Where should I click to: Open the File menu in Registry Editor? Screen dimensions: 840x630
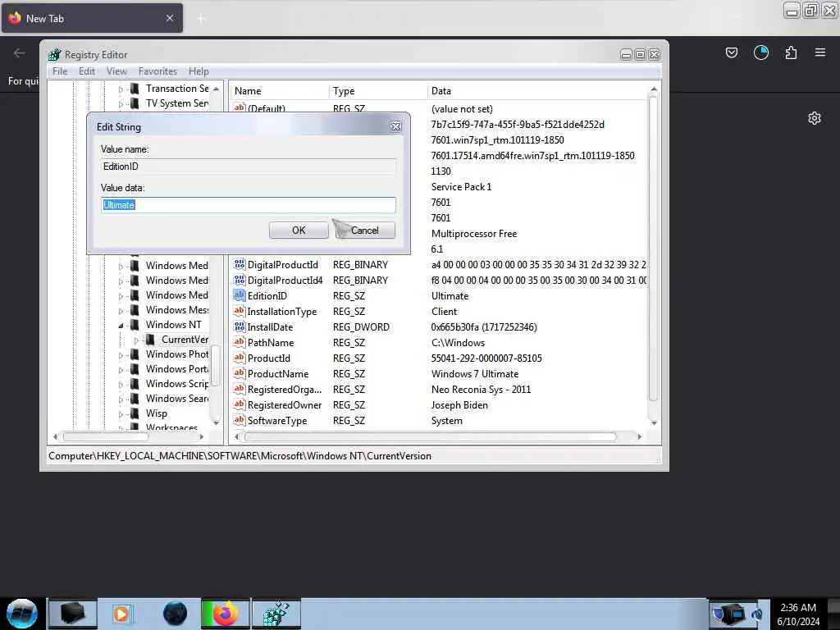click(x=60, y=71)
